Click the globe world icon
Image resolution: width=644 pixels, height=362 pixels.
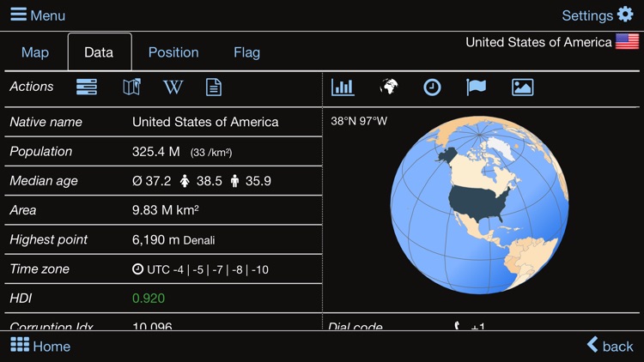click(388, 87)
